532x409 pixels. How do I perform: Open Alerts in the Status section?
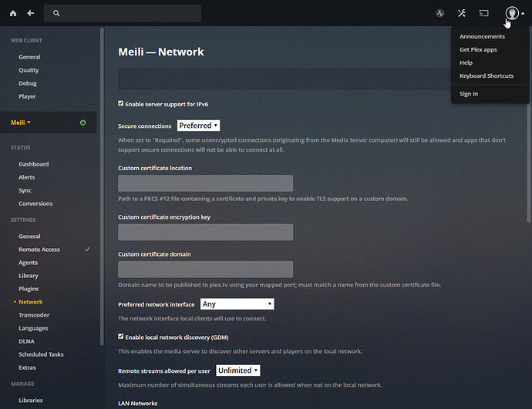[27, 177]
